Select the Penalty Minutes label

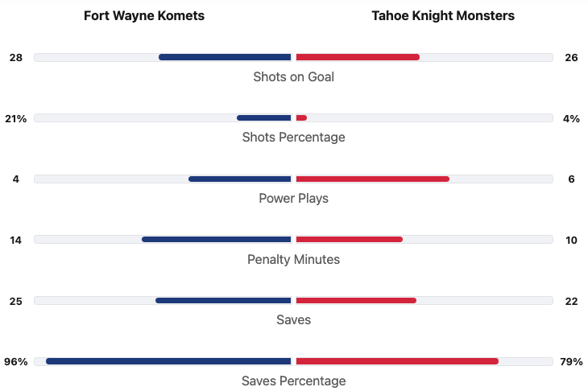(293, 259)
